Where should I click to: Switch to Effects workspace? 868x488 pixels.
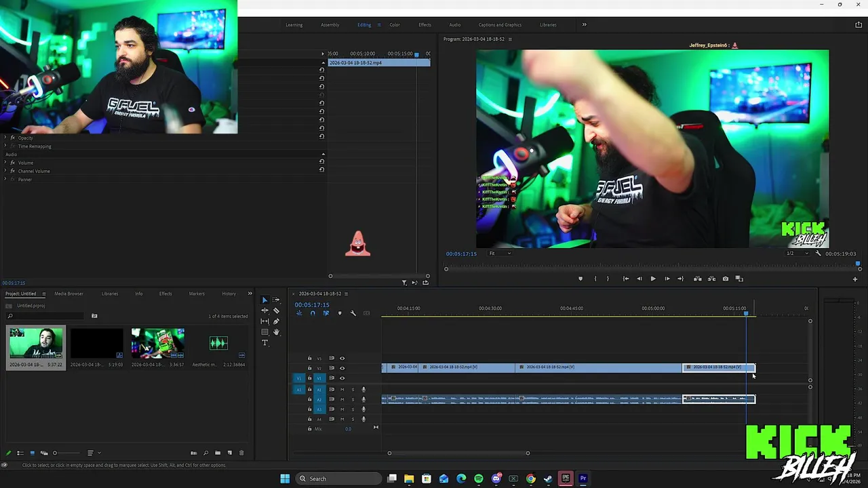(425, 25)
